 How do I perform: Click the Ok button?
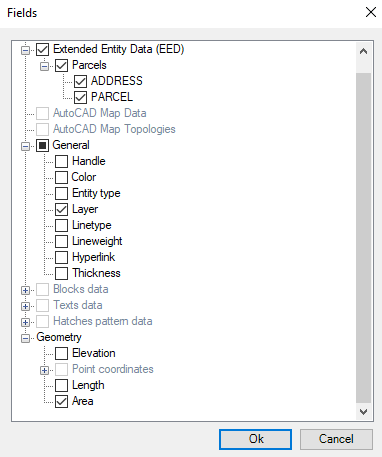click(x=255, y=439)
